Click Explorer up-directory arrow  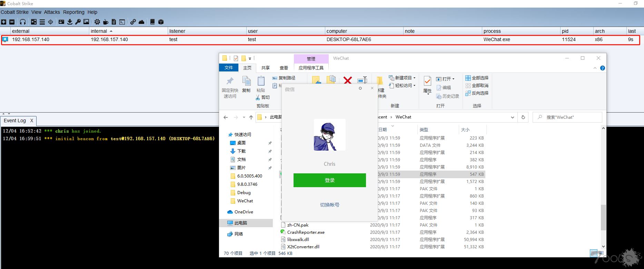point(251,117)
